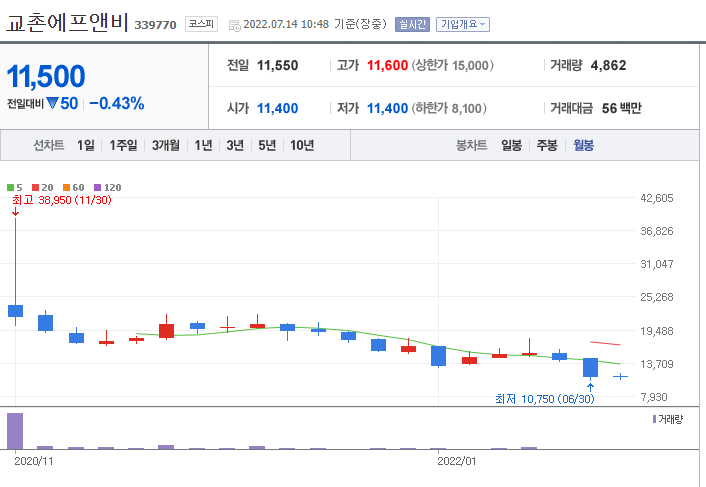This screenshot has height=487, width=706.
Task: Click the 교촌에프앤비 stock name heading
Action: (x=67, y=23)
